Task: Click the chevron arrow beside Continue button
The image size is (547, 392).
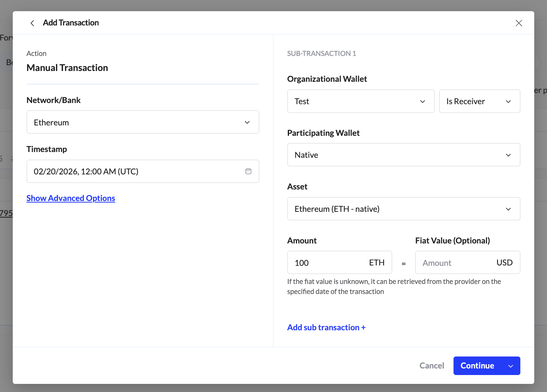Action: pos(511,366)
